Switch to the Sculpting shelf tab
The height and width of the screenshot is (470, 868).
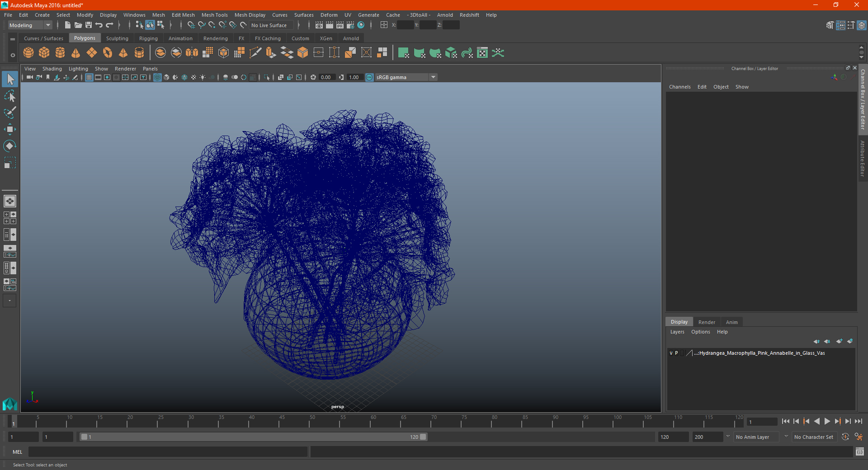[117, 38]
